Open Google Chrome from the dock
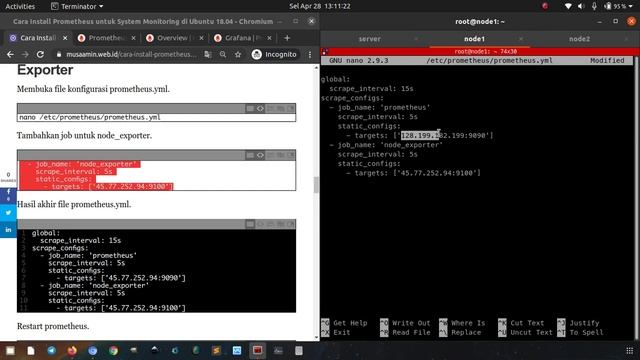The height and width of the screenshot is (360, 640). click(x=113, y=350)
